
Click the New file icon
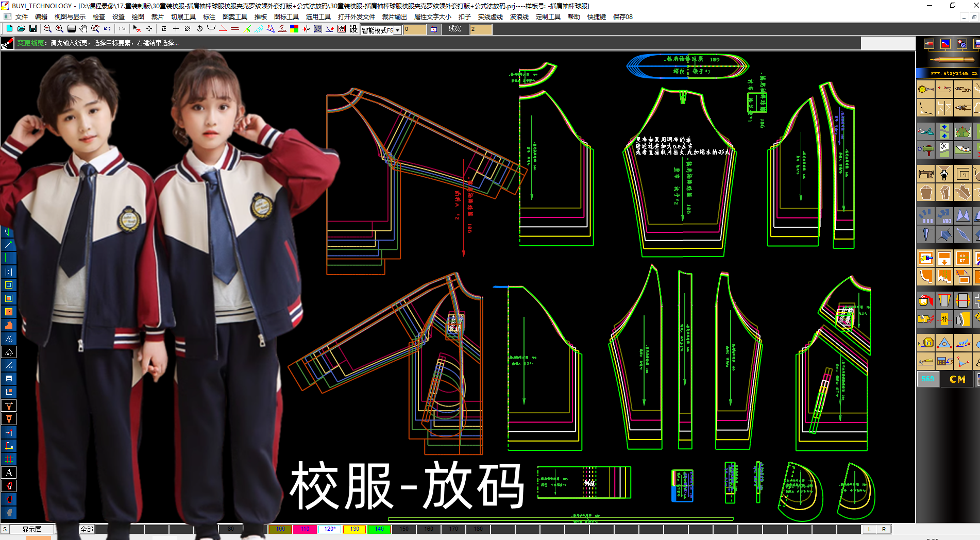(x=9, y=29)
